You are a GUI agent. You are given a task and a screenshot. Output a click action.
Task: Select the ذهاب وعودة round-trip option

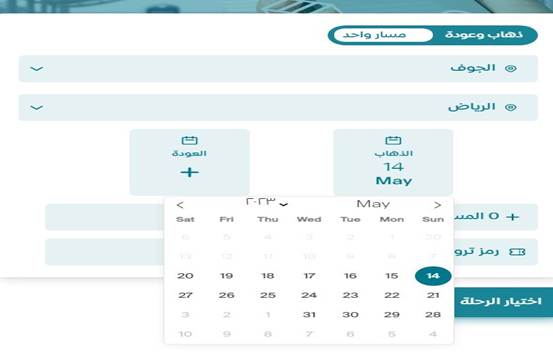(x=484, y=35)
